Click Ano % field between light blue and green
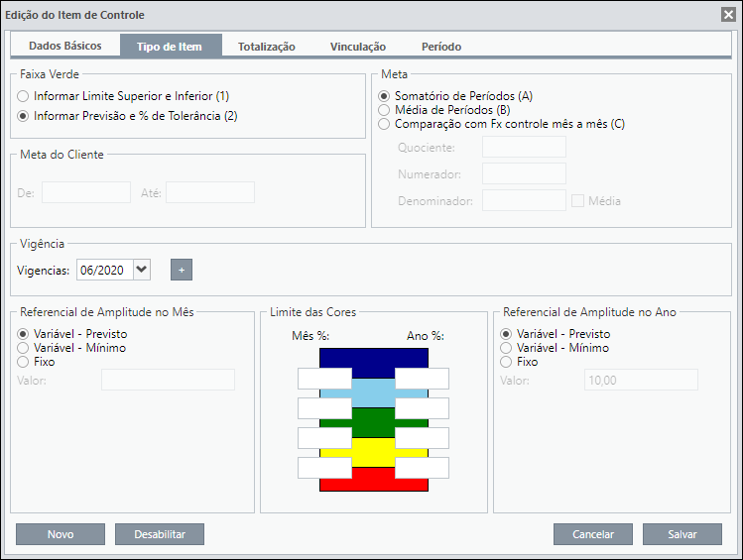 [423, 408]
